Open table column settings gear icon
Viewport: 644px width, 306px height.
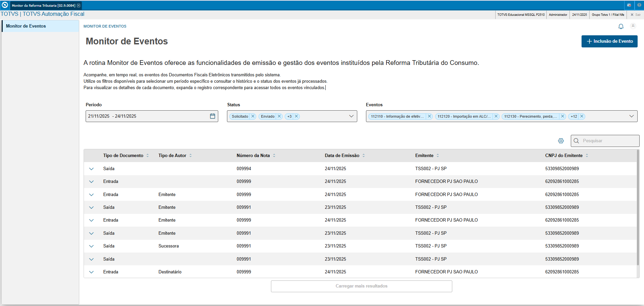point(561,141)
